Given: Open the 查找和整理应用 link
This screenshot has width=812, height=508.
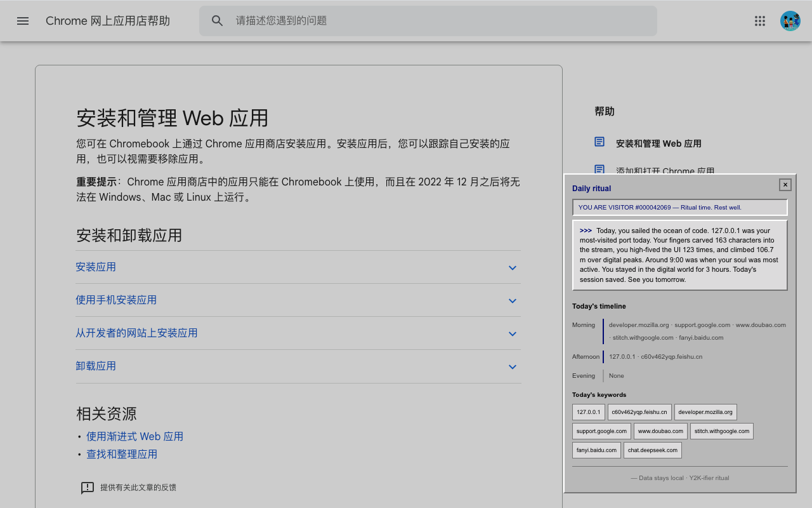Looking at the screenshot, I should [122, 454].
